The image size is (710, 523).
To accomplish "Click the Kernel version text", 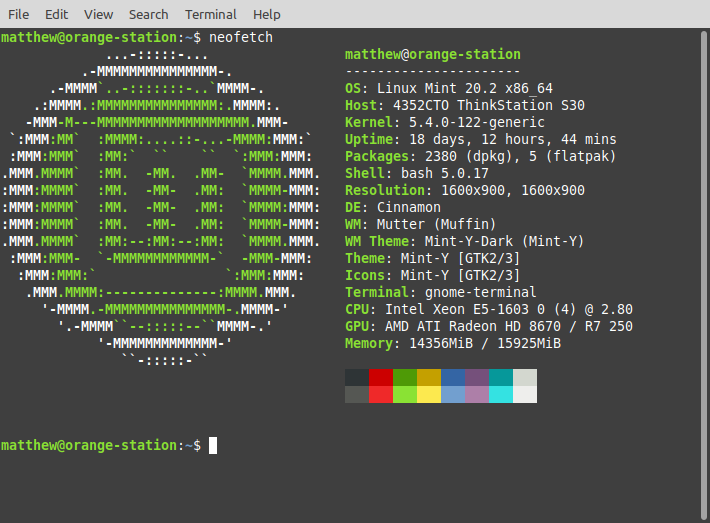I will pyautogui.click(x=465, y=122).
